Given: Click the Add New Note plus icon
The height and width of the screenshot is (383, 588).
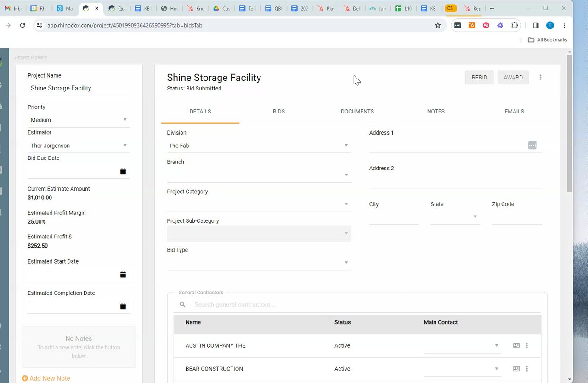Looking at the screenshot, I should (x=25, y=378).
